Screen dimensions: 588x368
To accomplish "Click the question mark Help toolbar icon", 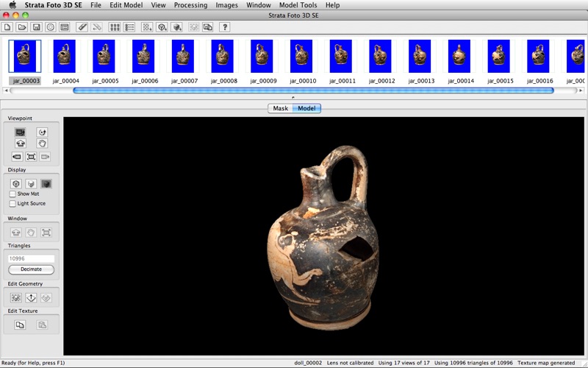I will click(224, 27).
